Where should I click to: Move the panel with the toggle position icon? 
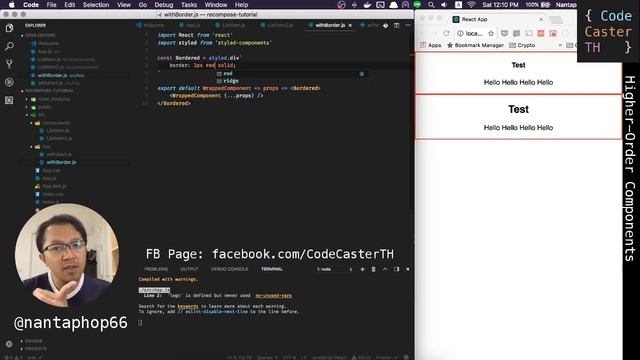(396, 269)
